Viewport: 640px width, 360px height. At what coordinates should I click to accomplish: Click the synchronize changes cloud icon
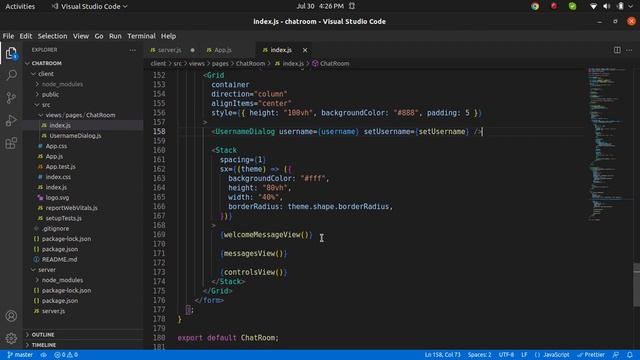pyautogui.click(x=44, y=355)
